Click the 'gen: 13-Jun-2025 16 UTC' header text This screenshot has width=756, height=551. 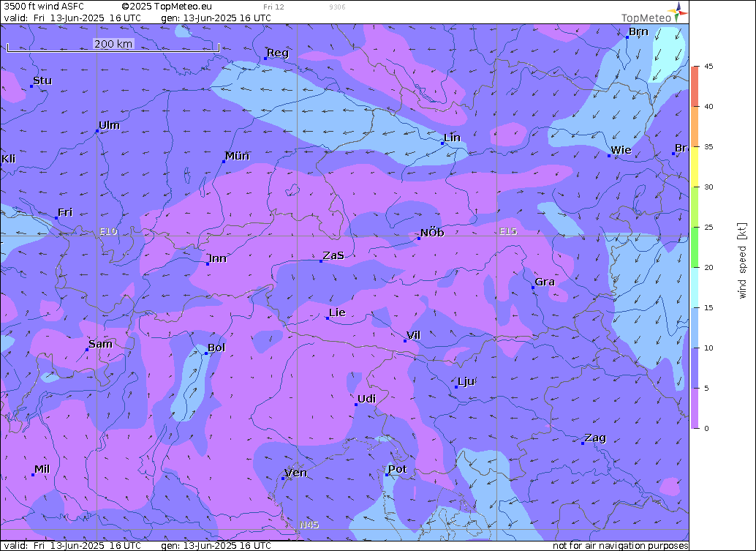pos(216,18)
